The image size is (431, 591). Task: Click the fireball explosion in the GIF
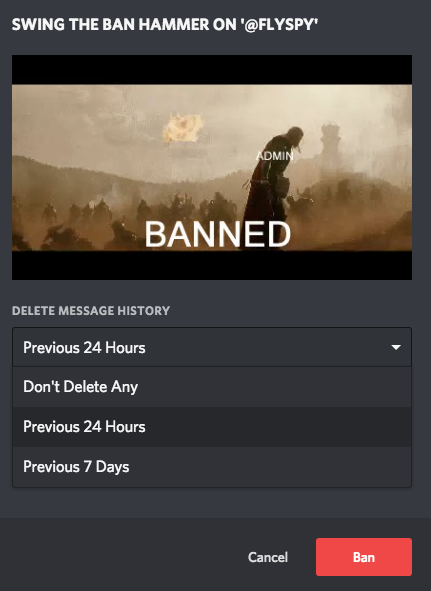[x=183, y=129]
